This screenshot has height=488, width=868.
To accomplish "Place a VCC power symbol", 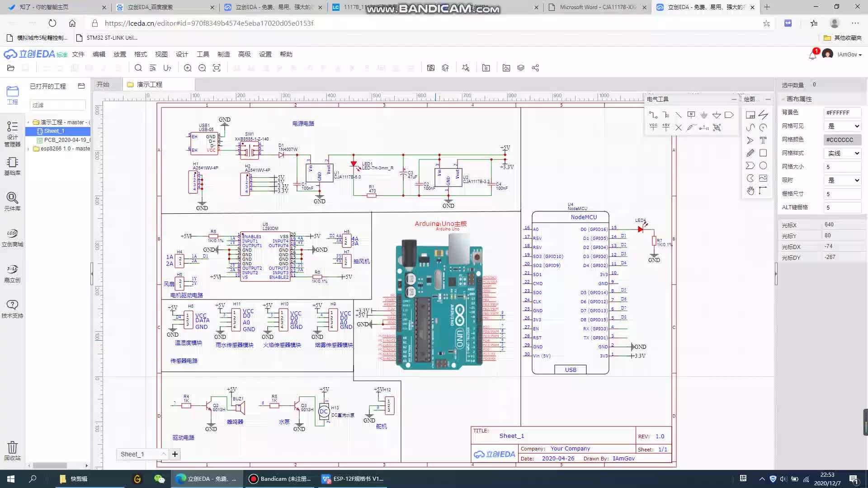I will coord(653,127).
